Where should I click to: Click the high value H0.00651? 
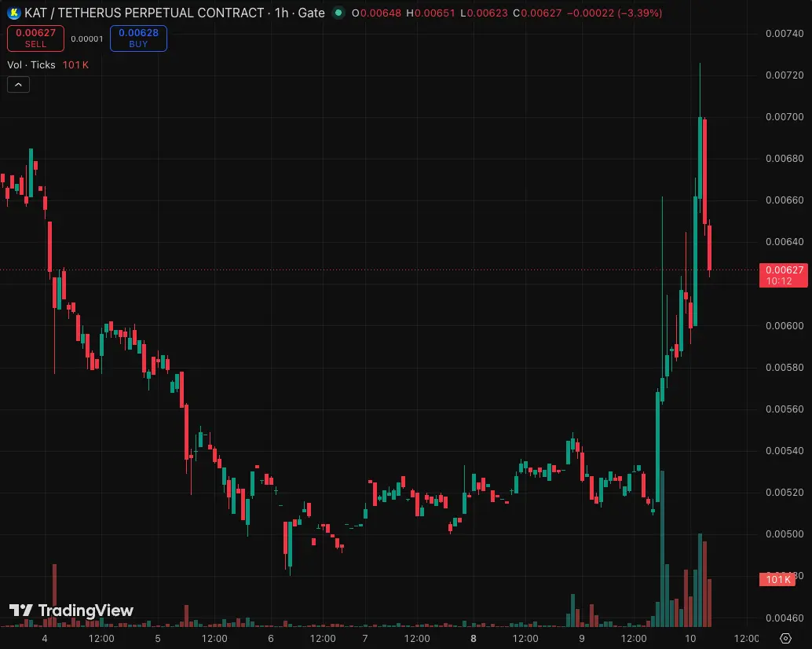coord(431,13)
